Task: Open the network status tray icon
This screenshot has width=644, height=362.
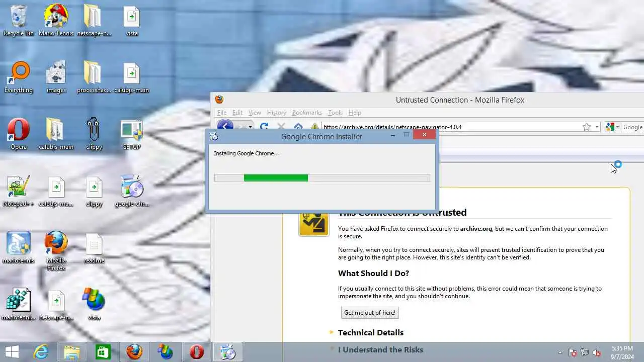Action: pos(585,352)
